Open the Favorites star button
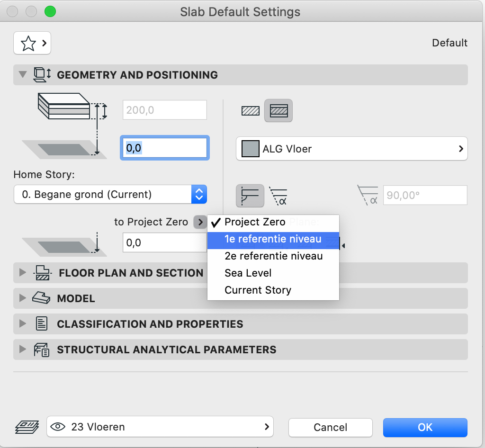Screen dimensions: 485x448 click(32, 43)
